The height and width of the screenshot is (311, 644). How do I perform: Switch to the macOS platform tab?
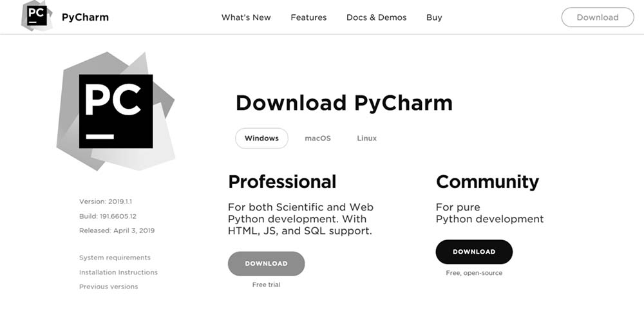pos(317,138)
